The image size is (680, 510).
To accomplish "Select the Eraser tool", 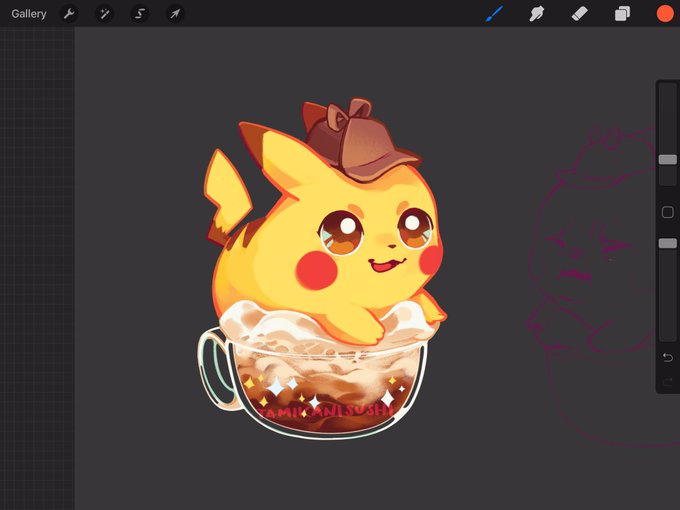I will pyautogui.click(x=579, y=14).
